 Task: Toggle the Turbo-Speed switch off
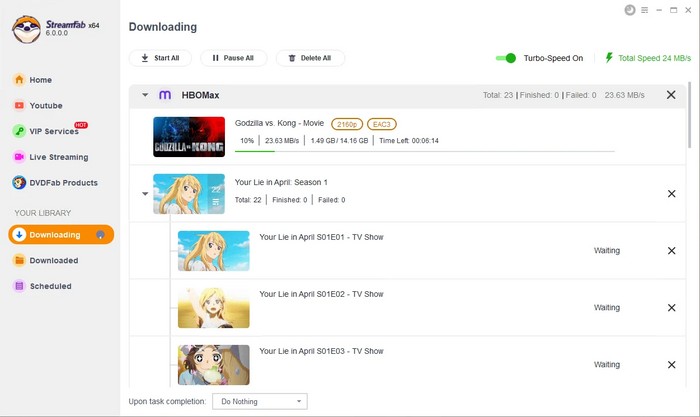(x=506, y=58)
